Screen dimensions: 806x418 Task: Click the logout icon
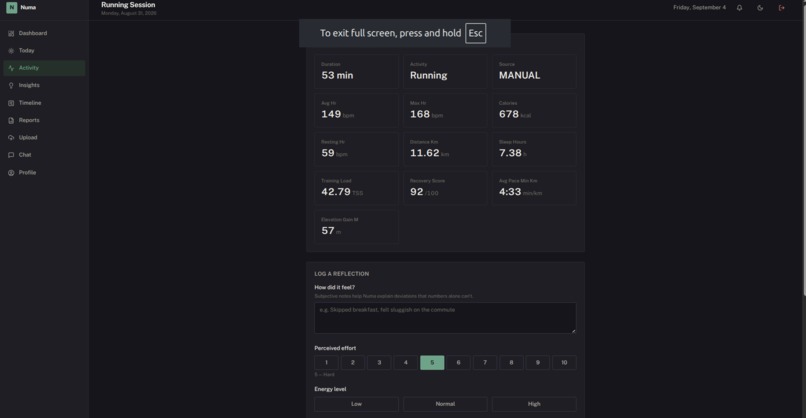[781, 8]
